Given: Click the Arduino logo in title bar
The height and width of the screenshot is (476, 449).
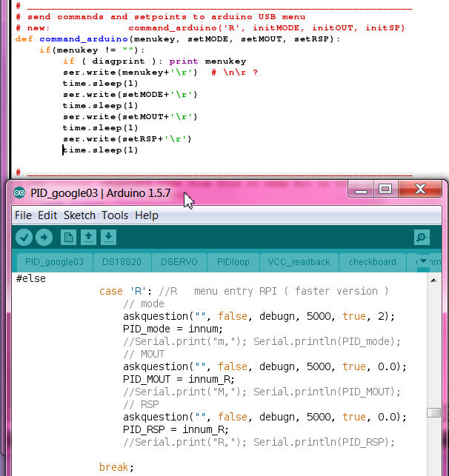Looking at the screenshot, I should click(19, 192).
